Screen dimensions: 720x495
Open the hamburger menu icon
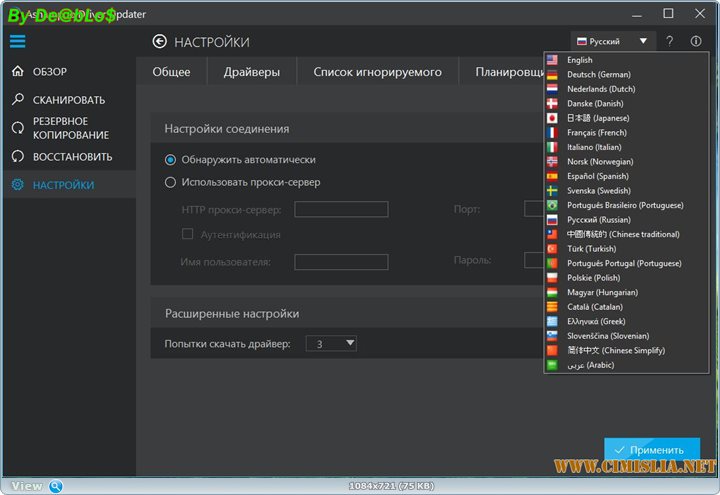pyautogui.click(x=18, y=42)
